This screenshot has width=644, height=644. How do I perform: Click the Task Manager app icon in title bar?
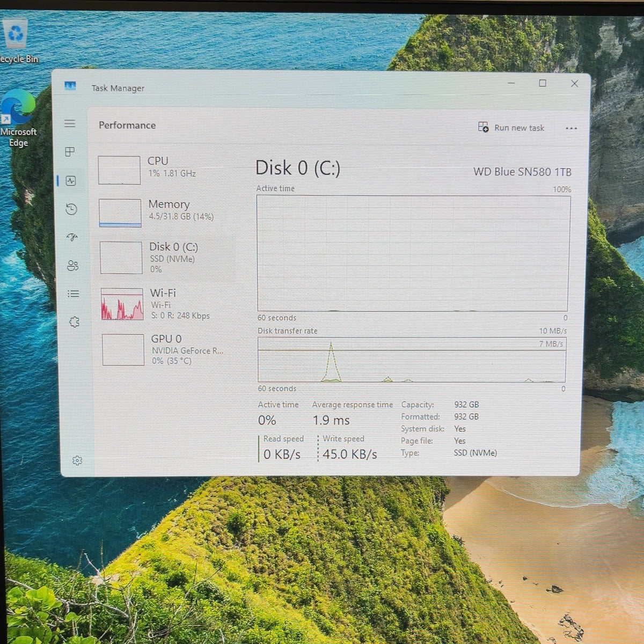point(70,86)
